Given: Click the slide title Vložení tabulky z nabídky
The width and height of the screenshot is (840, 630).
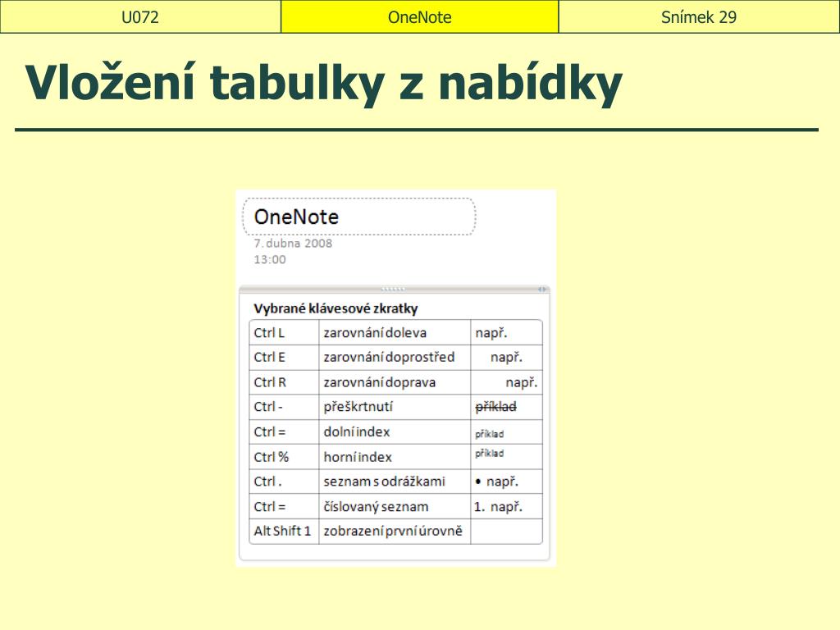Looking at the screenshot, I should pyautogui.click(x=323, y=83).
